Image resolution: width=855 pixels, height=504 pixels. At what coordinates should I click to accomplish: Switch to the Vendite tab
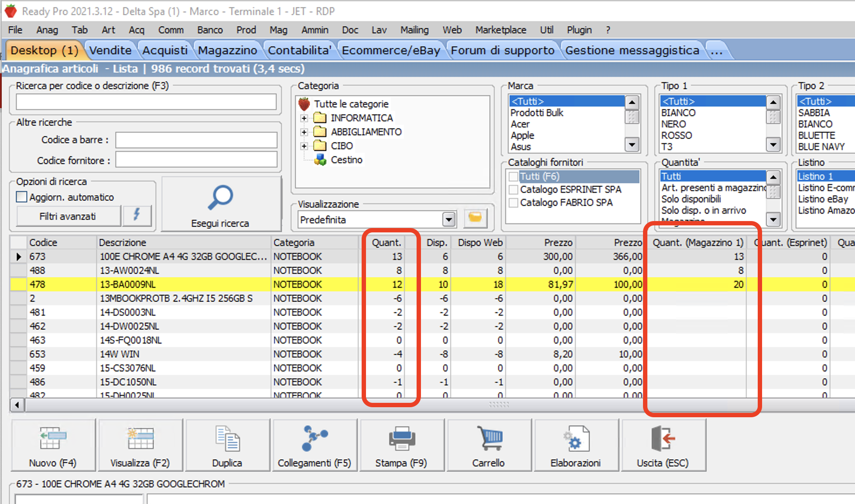[110, 50]
